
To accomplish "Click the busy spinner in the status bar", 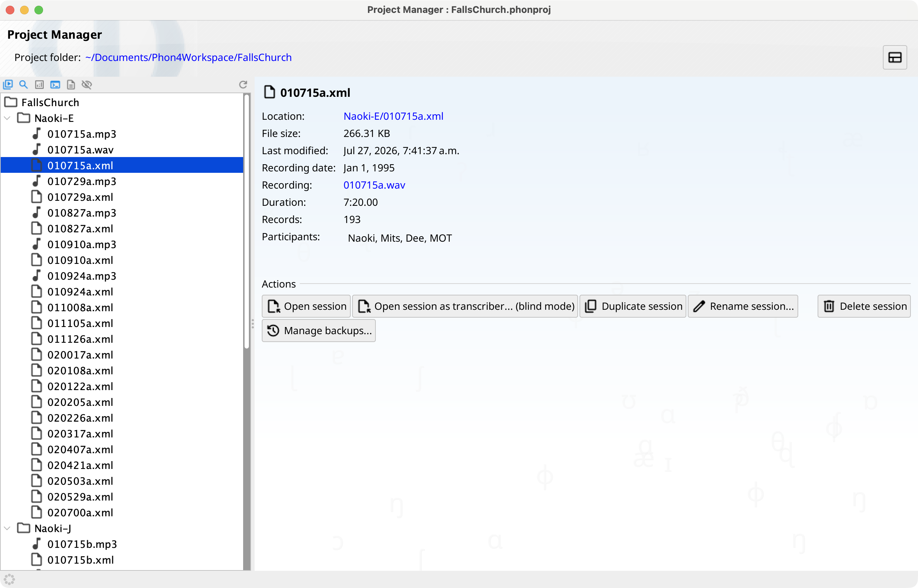I will point(9,579).
